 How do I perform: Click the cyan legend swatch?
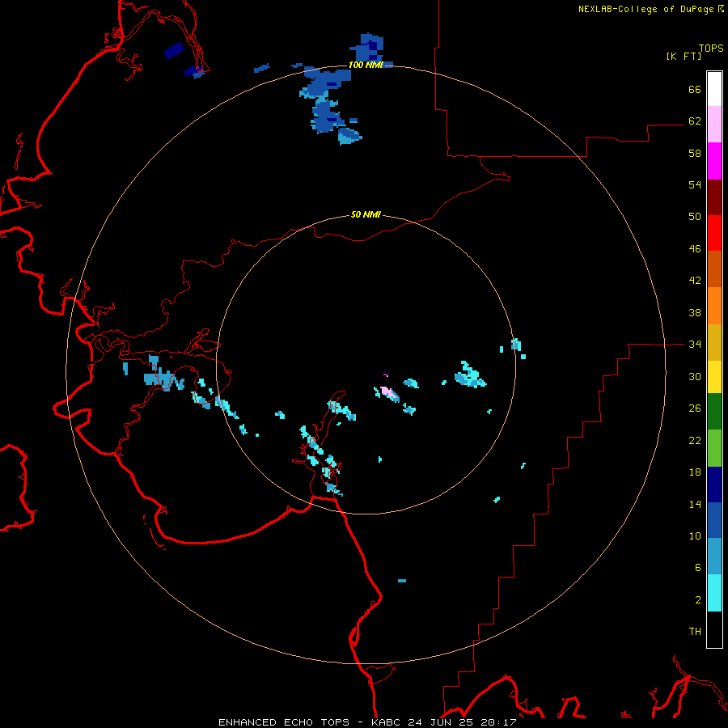tap(714, 593)
